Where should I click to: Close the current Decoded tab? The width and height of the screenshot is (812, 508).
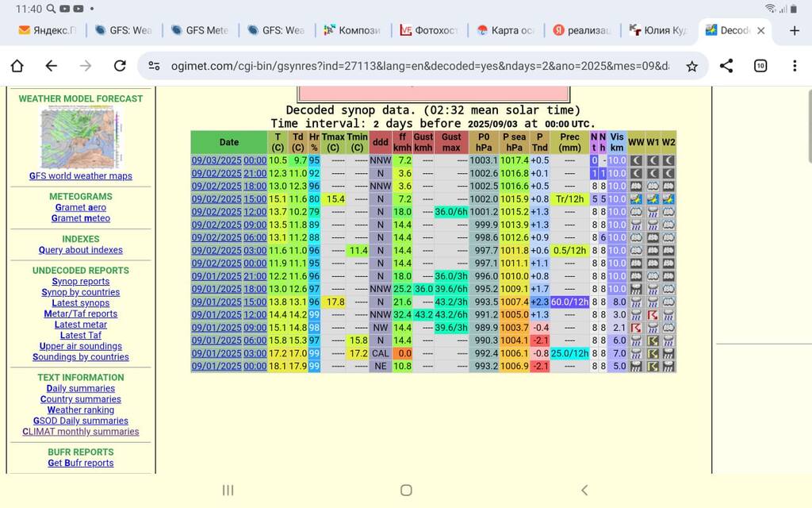(x=761, y=30)
